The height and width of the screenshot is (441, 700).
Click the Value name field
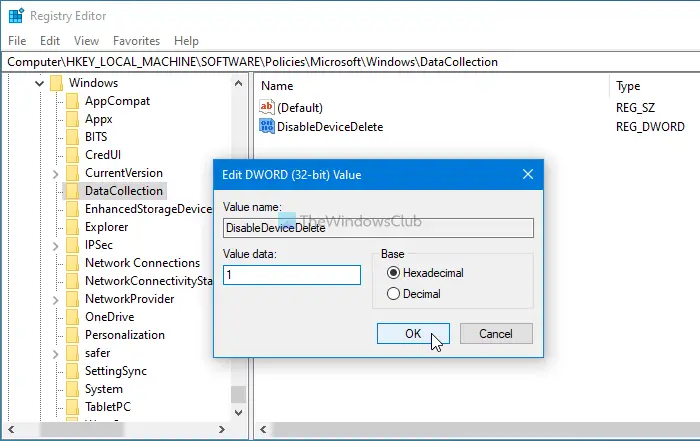tap(378, 228)
